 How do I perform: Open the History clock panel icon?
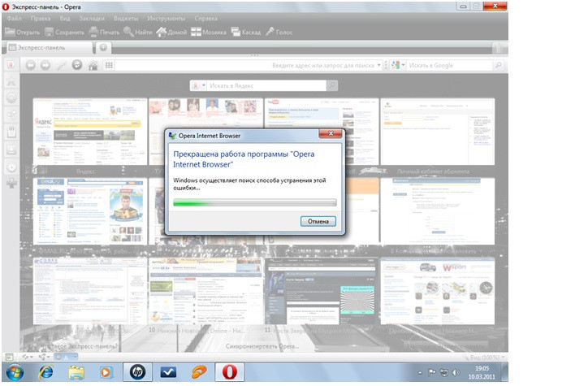coord(11,167)
